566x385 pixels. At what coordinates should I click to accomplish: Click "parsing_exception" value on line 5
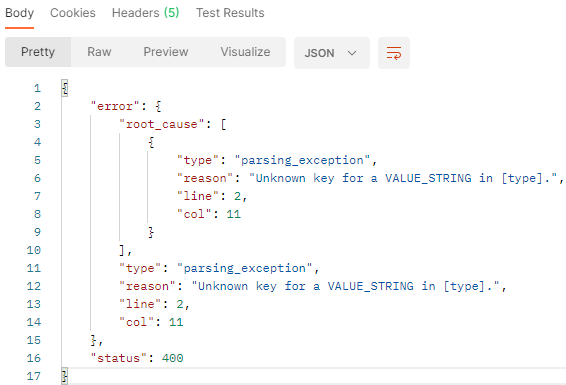pyautogui.click(x=302, y=160)
